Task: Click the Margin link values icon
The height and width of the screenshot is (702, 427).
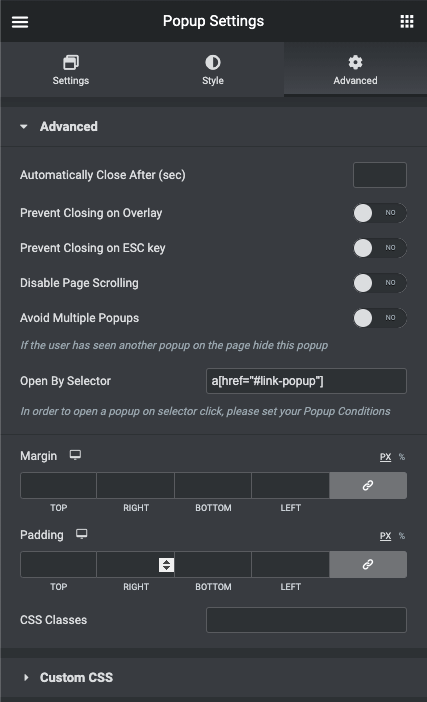Action: coord(368,485)
